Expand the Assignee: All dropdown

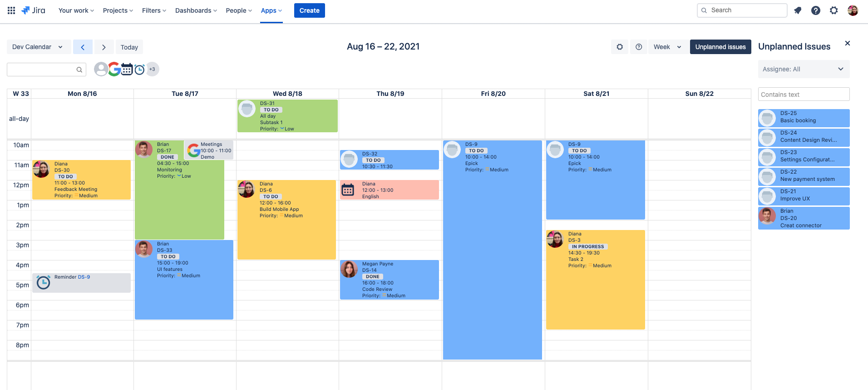click(804, 69)
